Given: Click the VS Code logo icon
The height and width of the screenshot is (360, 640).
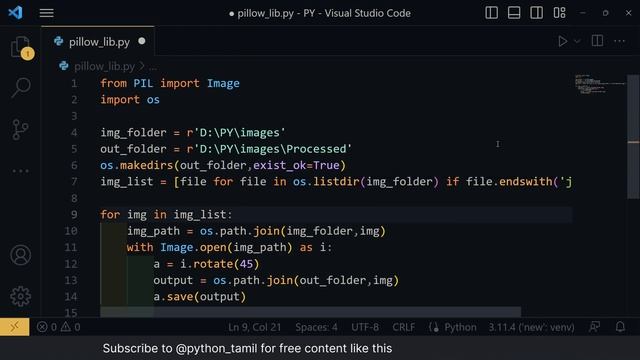Looking at the screenshot, I should coord(16,13).
